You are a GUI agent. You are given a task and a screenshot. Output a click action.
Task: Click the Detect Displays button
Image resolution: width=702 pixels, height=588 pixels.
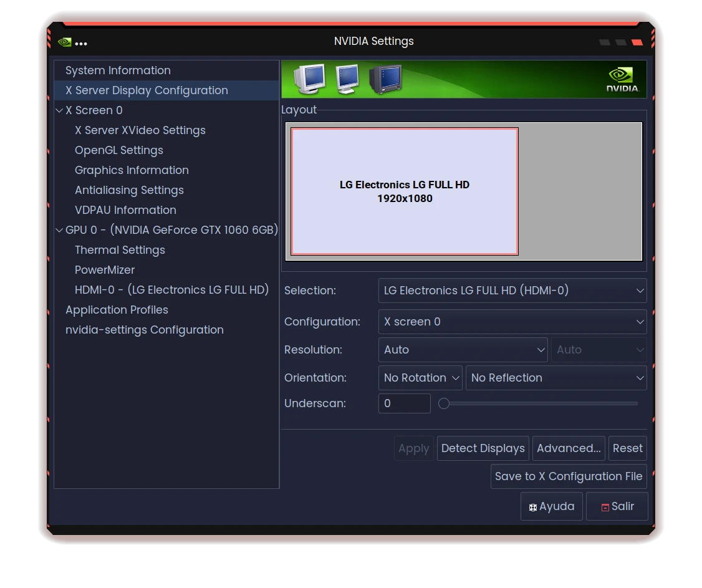click(483, 448)
